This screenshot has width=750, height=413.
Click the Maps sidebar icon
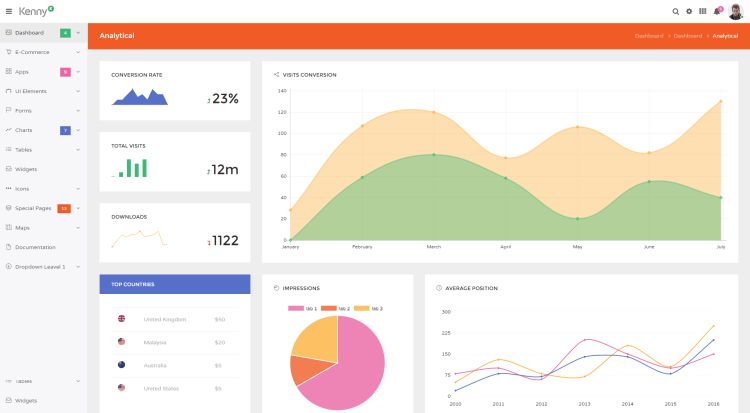point(9,227)
